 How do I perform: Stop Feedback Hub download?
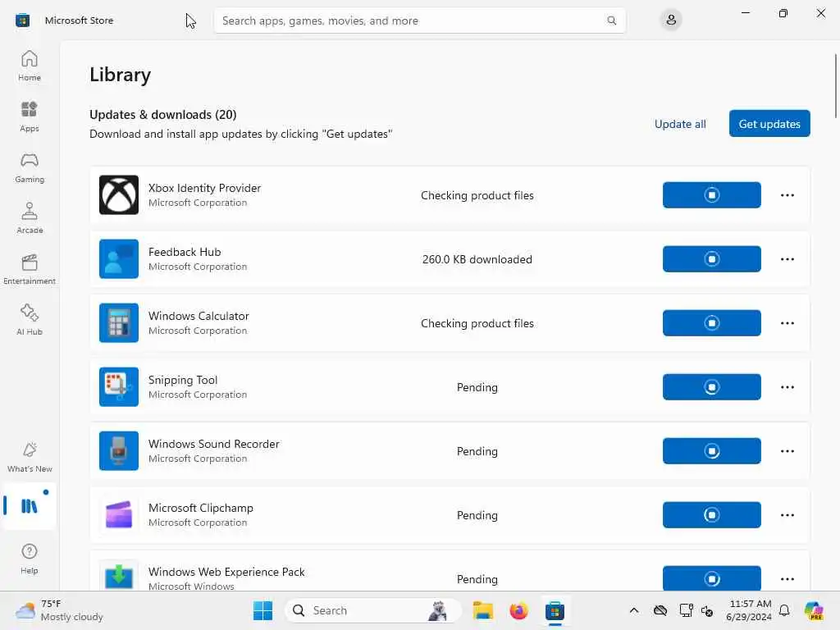[711, 258]
